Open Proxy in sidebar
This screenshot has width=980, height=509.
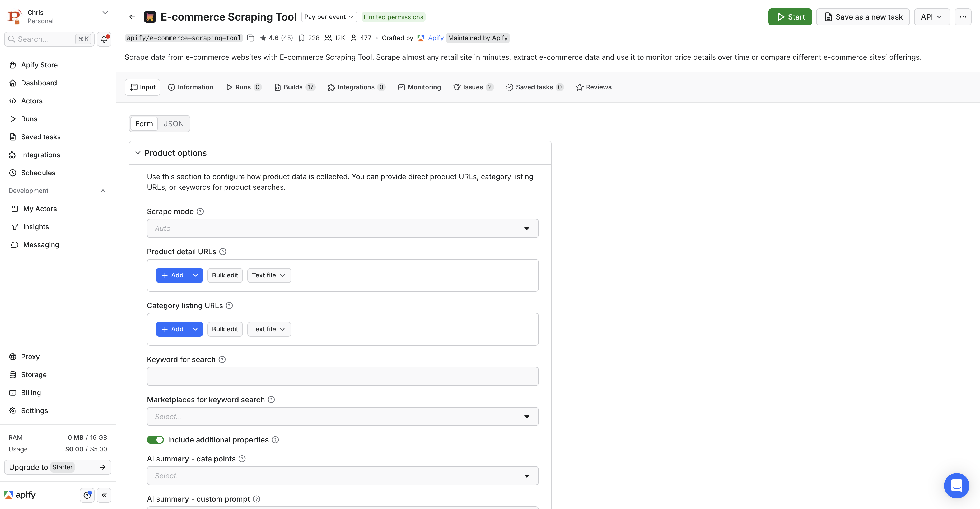tap(58, 357)
